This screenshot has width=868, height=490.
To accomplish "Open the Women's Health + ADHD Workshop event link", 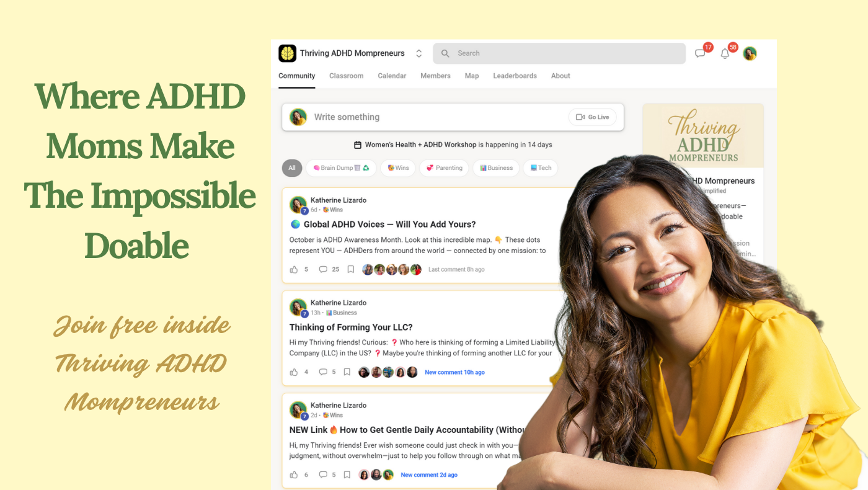I will tap(421, 145).
